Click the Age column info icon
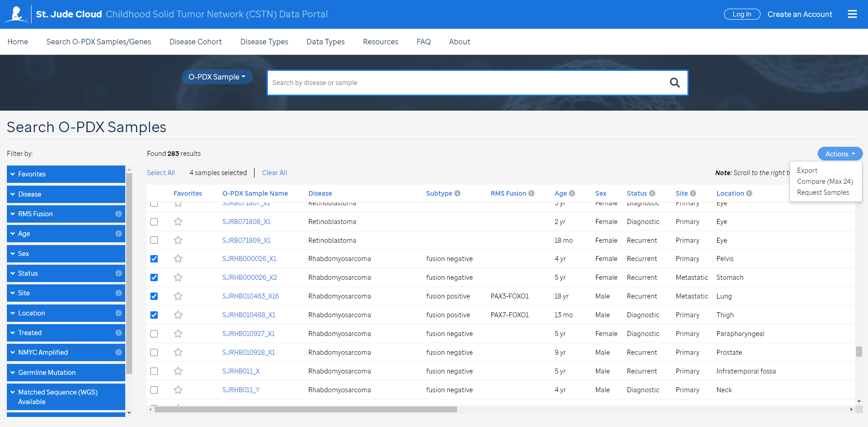The height and width of the screenshot is (427, 868). click(x=572, y=193)
